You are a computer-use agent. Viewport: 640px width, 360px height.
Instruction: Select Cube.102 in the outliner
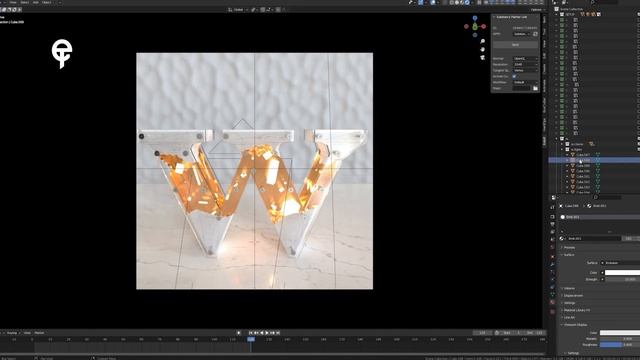[x=583, y=182]
